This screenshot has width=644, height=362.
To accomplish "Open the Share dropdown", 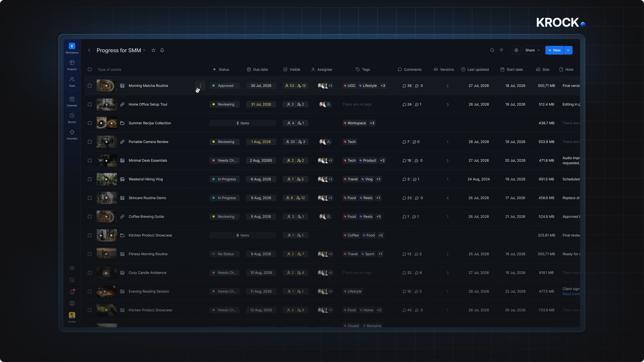I will pos(532,50).
